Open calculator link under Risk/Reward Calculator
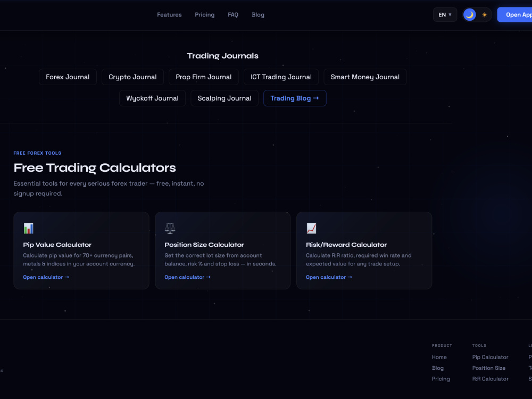The image size is (532, 399). (329, 277)
